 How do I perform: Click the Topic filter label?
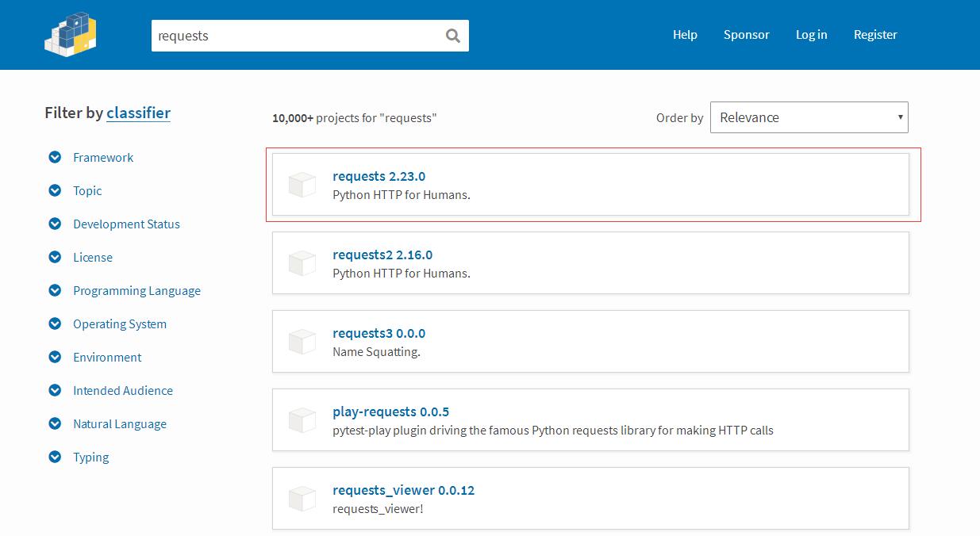click(87, 191)
